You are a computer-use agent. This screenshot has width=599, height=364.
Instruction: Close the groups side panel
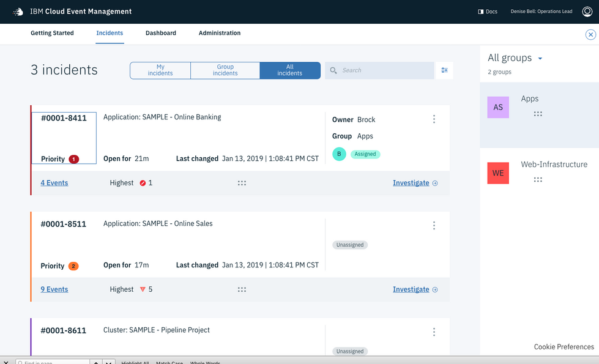[590, 35]
